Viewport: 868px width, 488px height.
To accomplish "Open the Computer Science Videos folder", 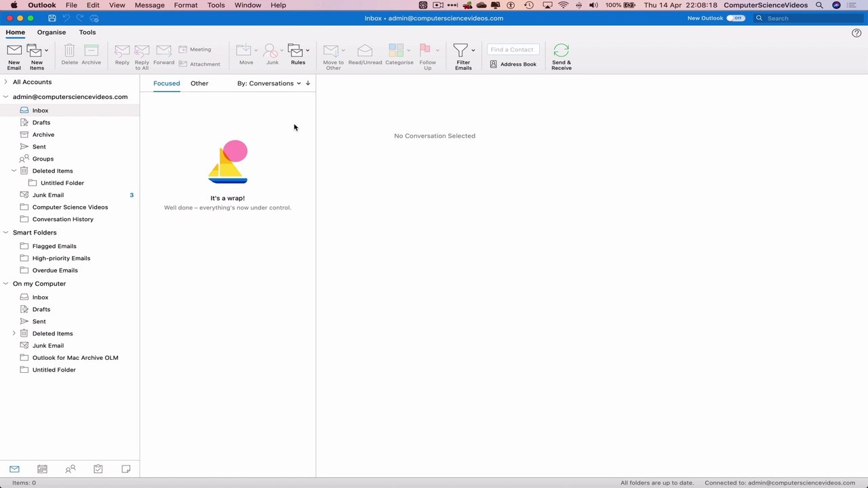I will [x=70, y=207].
